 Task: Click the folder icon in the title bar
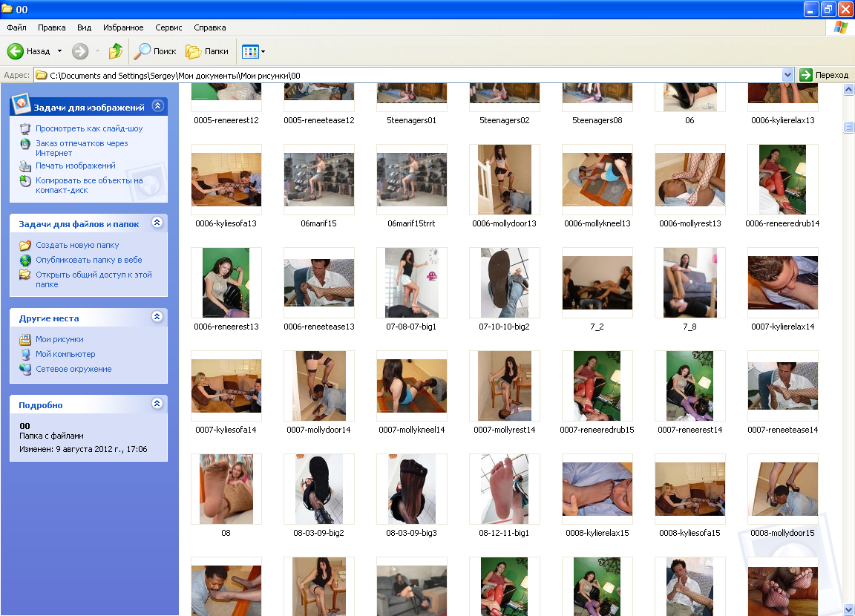click(7, 9)
